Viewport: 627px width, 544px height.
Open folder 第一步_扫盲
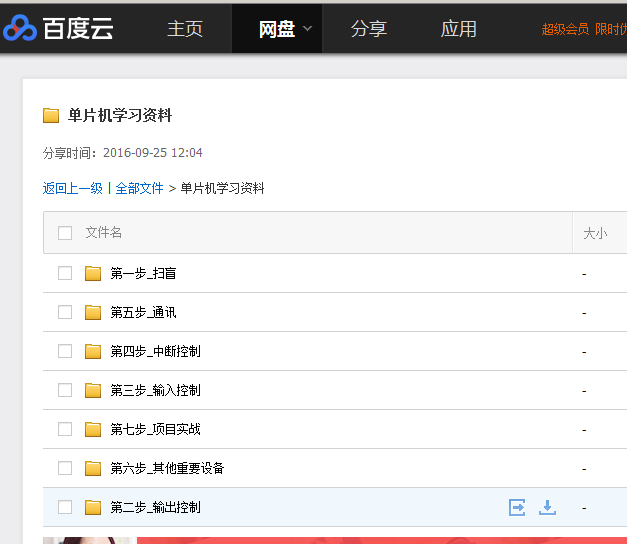(143, 274)
